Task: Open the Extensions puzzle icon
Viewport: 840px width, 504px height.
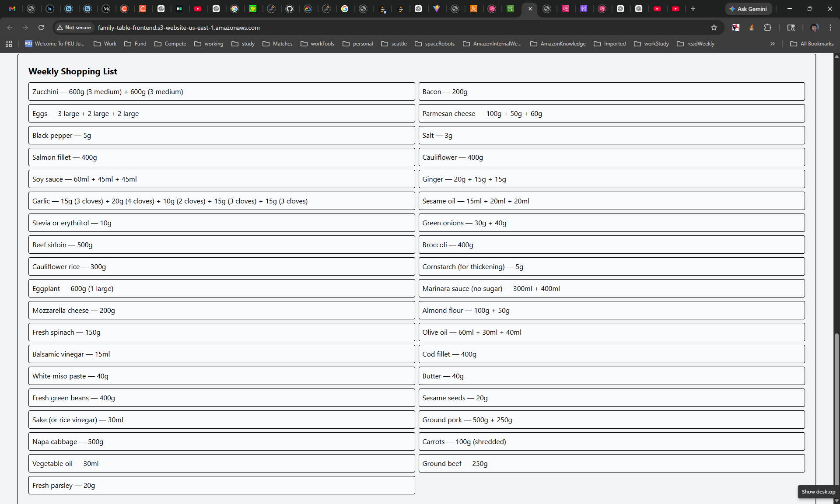Action: (767, 28)
